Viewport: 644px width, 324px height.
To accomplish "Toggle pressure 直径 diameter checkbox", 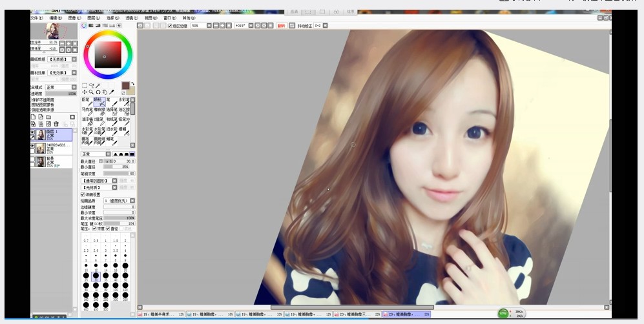I will click(x=108, y=228).
